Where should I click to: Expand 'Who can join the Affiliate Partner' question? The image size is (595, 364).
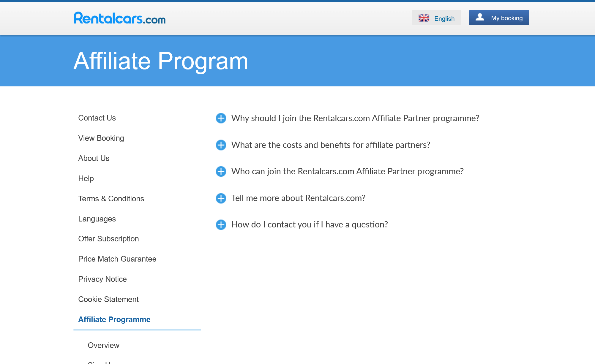221,171
